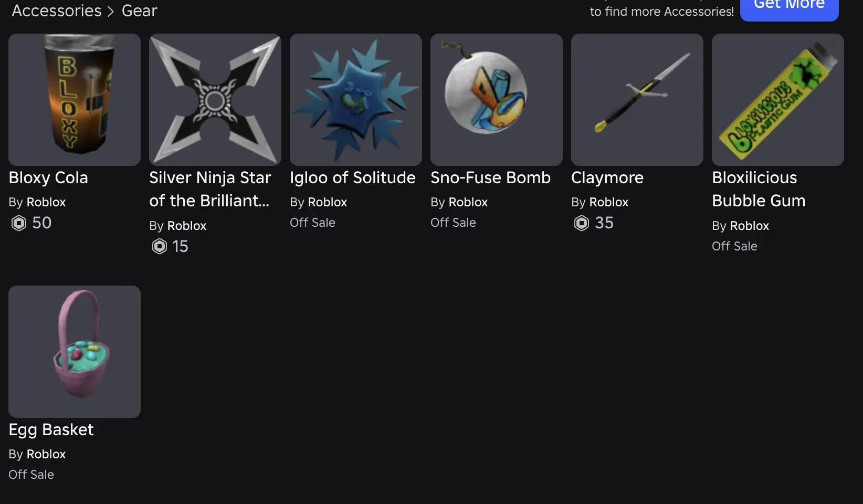863x504 pixels.
Task: Click the Sno-Fuse Bomb item picture
Action: pos(497,100)
